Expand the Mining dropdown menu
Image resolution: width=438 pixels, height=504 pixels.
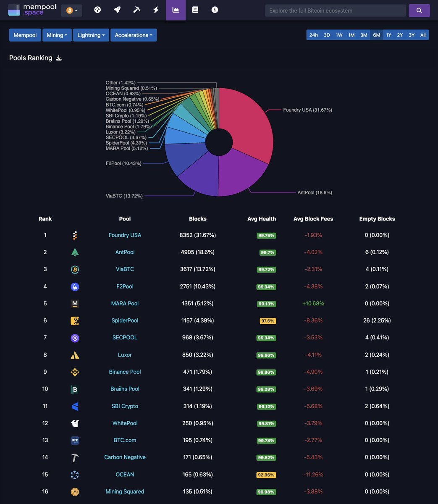tap(57, 35)
